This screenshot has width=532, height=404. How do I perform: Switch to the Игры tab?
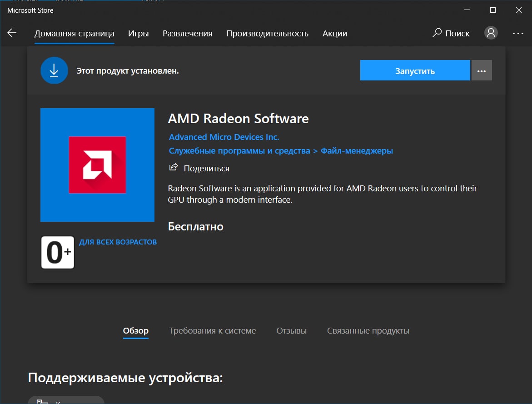tap(139, 34)
